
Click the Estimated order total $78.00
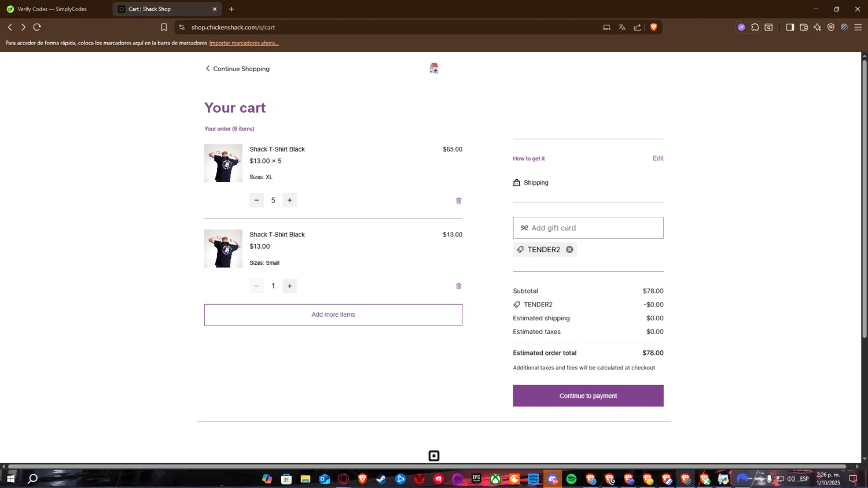tap(653, 353)
